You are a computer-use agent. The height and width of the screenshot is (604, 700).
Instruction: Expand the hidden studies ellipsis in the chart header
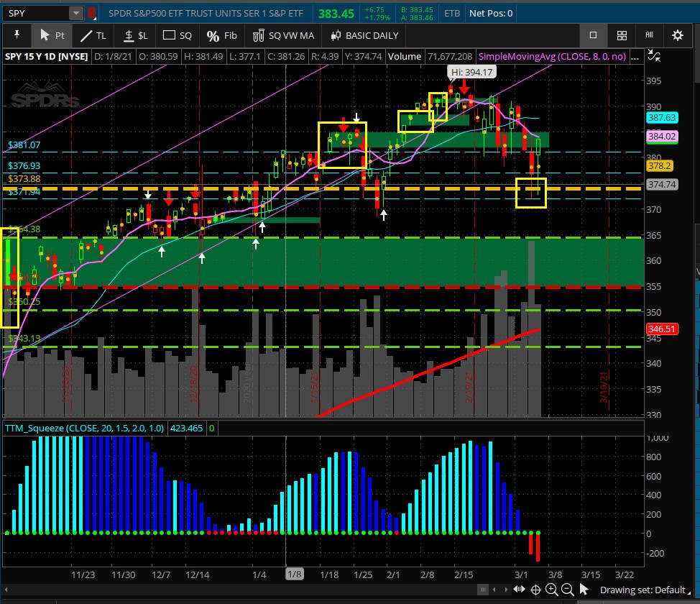point(635,58)
